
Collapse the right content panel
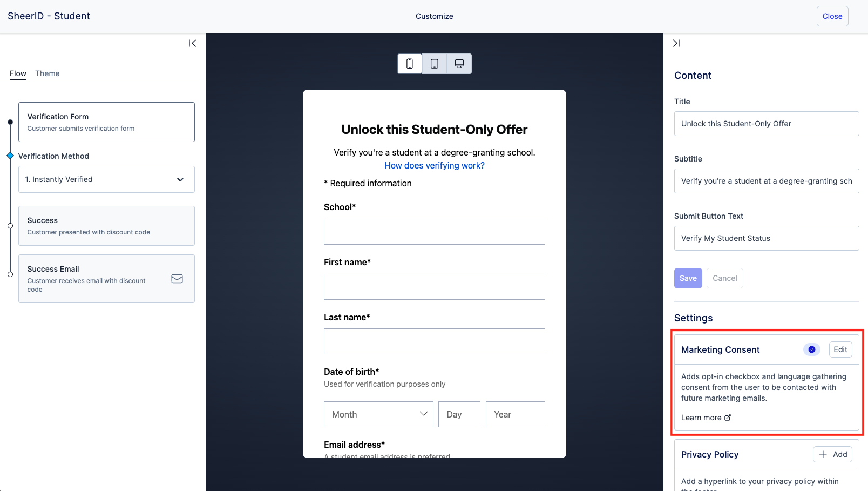coord(676,43)
